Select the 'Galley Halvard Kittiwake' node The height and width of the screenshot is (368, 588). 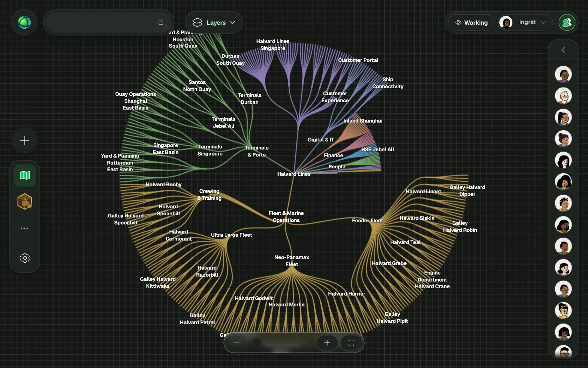pos(158,283)
